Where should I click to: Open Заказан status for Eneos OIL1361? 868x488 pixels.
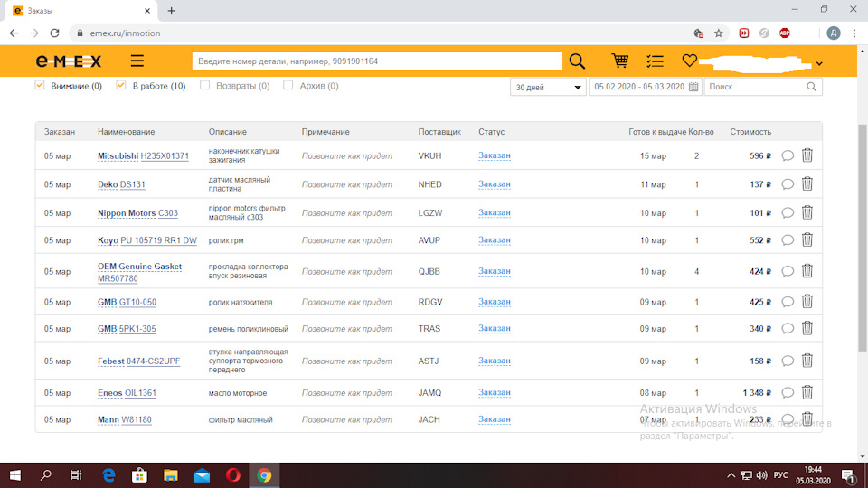pyautogui.click(x=495, y=393)
